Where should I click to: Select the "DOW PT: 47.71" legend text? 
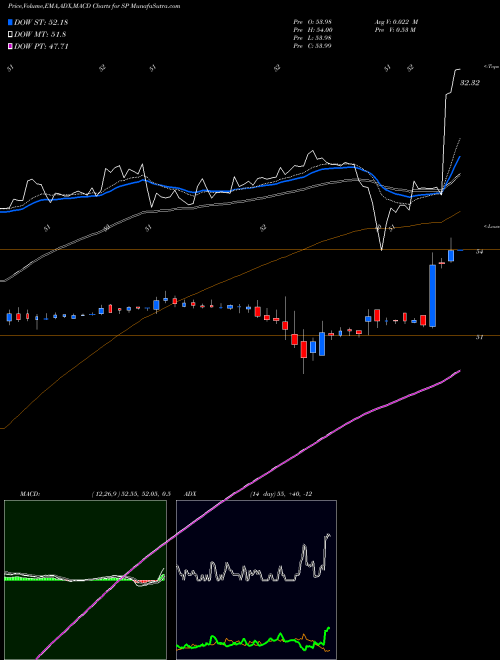(41, 46)
